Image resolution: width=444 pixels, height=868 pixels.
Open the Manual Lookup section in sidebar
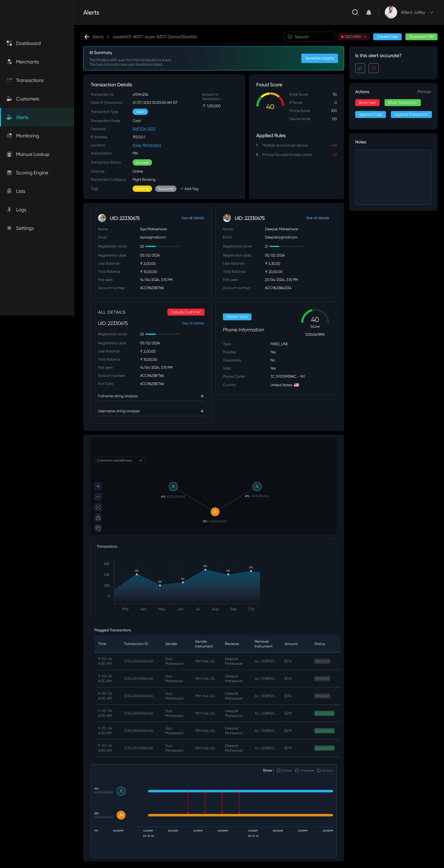32,154
